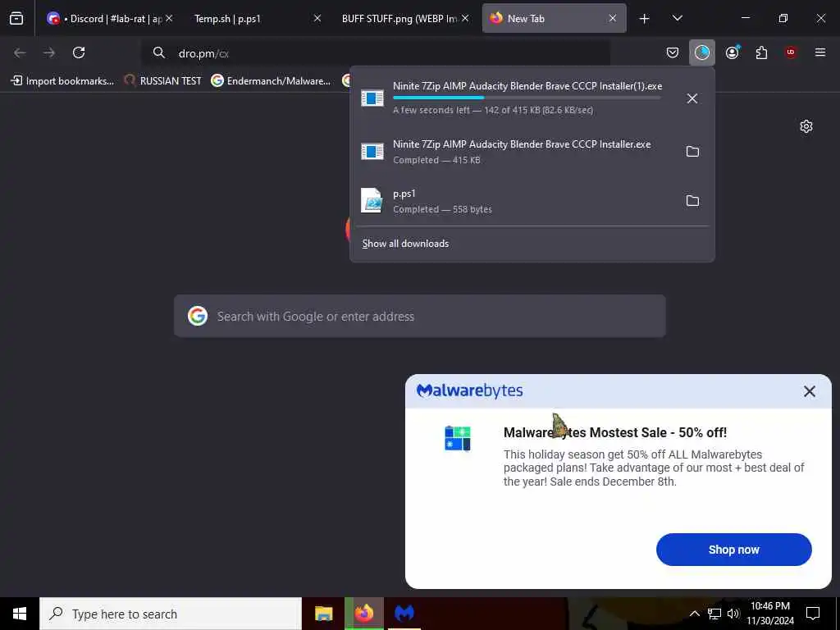Viewport: 840px width, 630px height.
Task: Open the extensions puzzle icon
Action: (761, 52)
